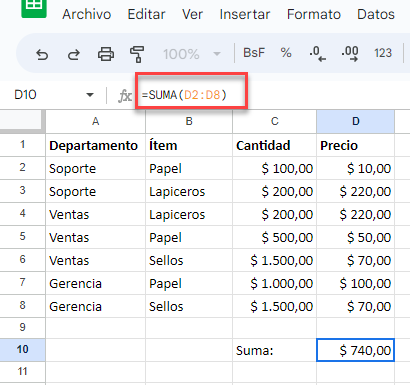The height and width of the screenshot is (385, 410).
Task: Select row 10 header
Action: pos(22,350)
